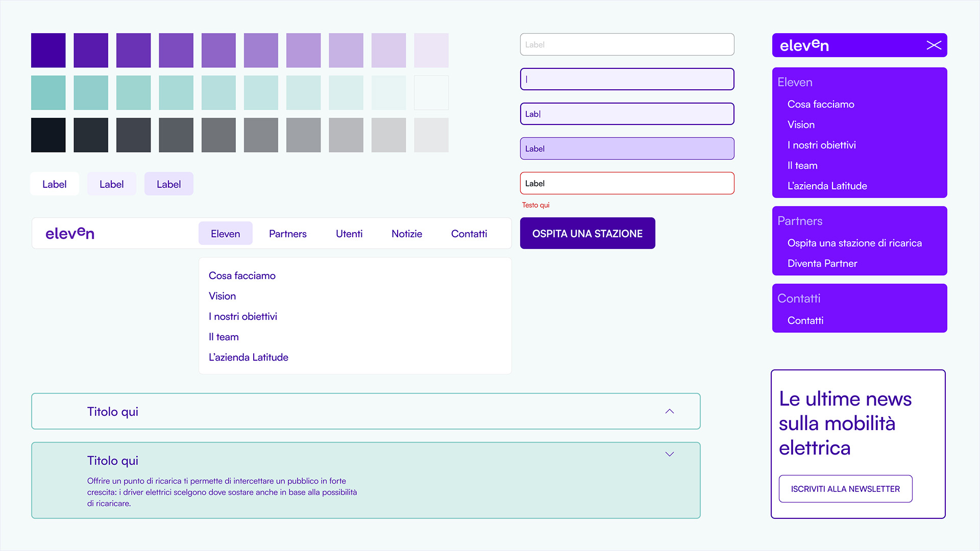980x551 pixels.
Task: Focus the empty grey-bordered Label input
Action: click(x=627, y=44)
